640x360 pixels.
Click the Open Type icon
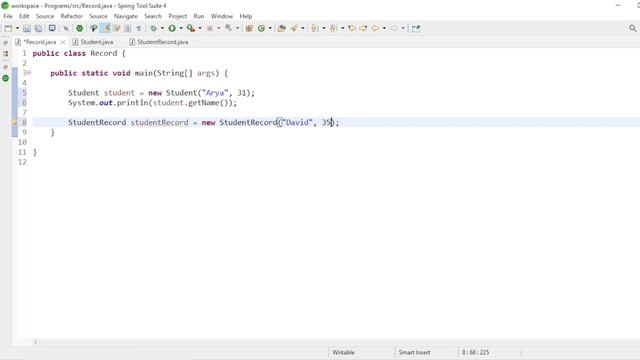[x=281, y=28]
